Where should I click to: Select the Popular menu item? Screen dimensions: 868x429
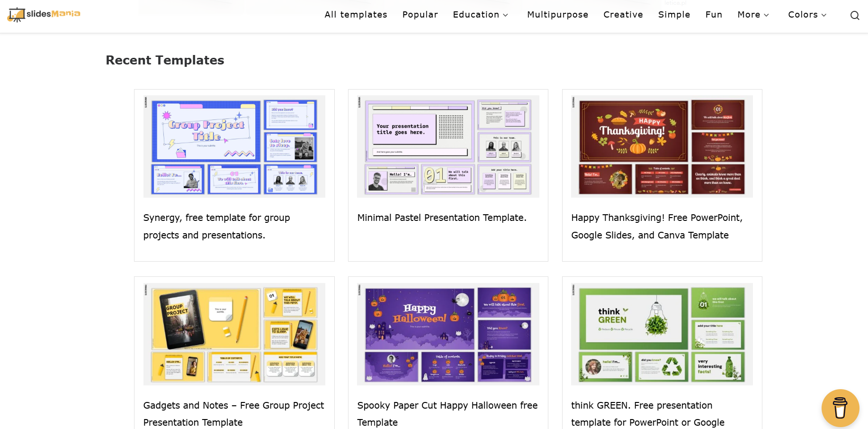click(x=420, y=15)
